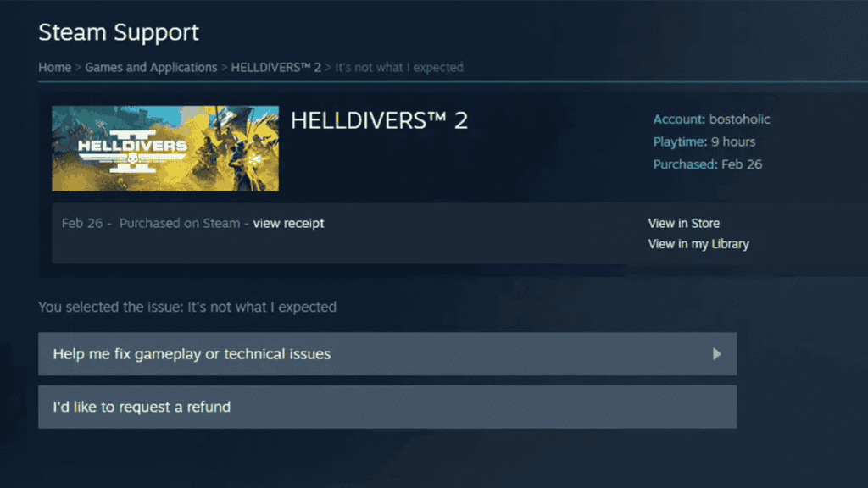Screen dimensions: 868x488
Task: Open the view receipt link
Action: click(x=288, y=223)
